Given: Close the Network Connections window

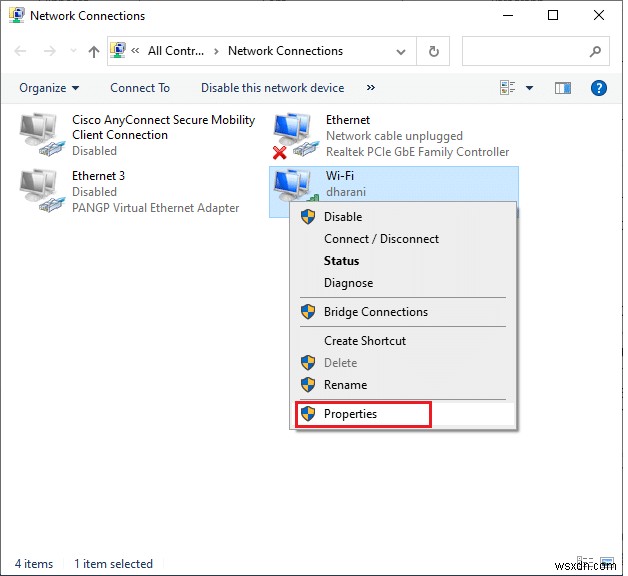Looking at the screenshot, I should (x=598, y=16).
